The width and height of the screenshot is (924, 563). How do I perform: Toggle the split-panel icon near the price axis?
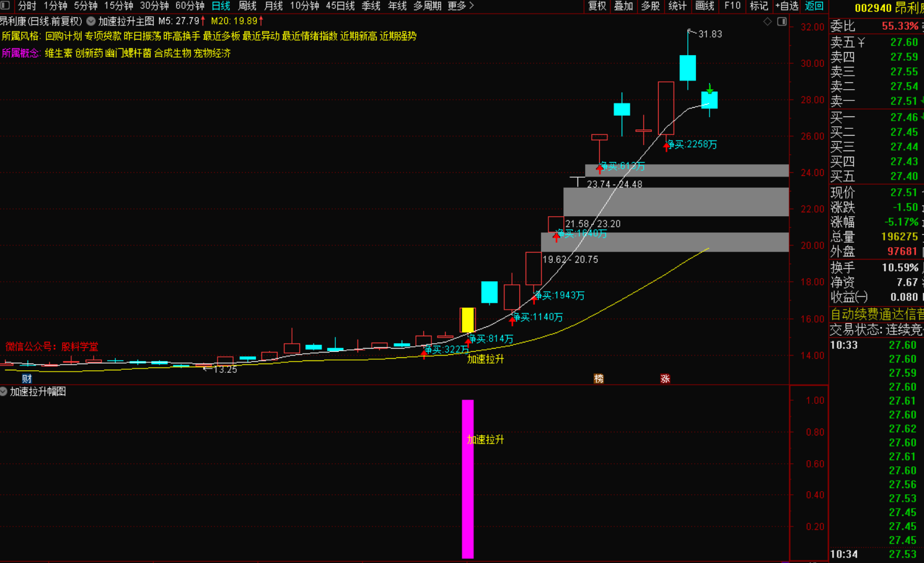pos(782,22)
